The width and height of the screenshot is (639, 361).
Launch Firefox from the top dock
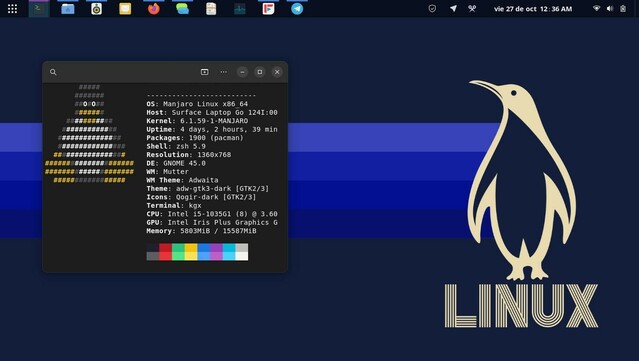(154, 9)
